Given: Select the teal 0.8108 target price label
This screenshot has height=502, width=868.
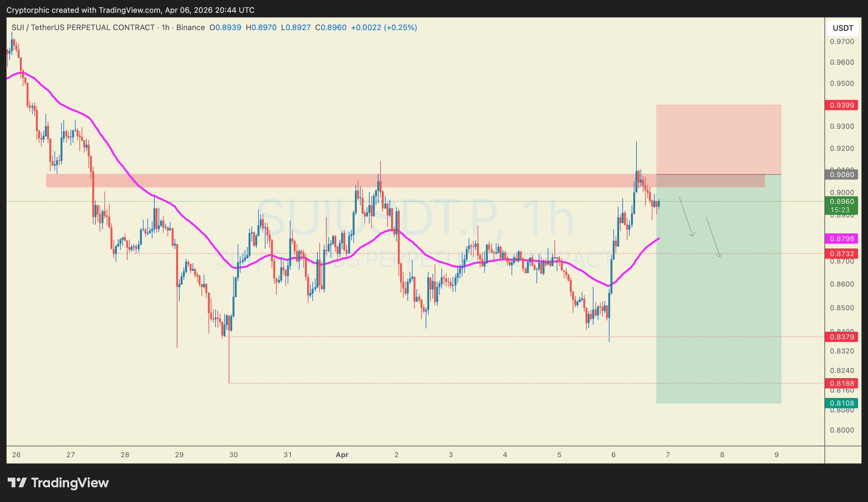Looking at the screenshot, I should (841, 403).
